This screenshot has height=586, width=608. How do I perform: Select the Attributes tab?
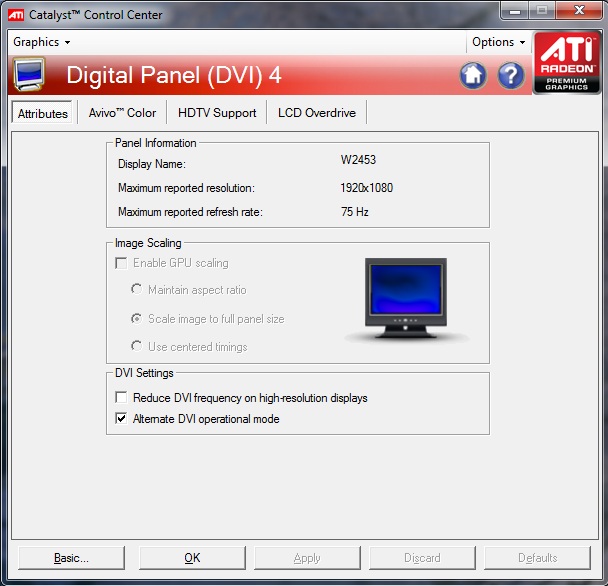[42, 113]
